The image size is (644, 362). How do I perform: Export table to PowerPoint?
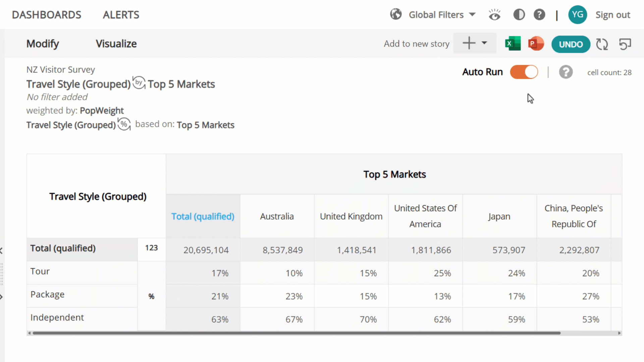pos(536,44)
